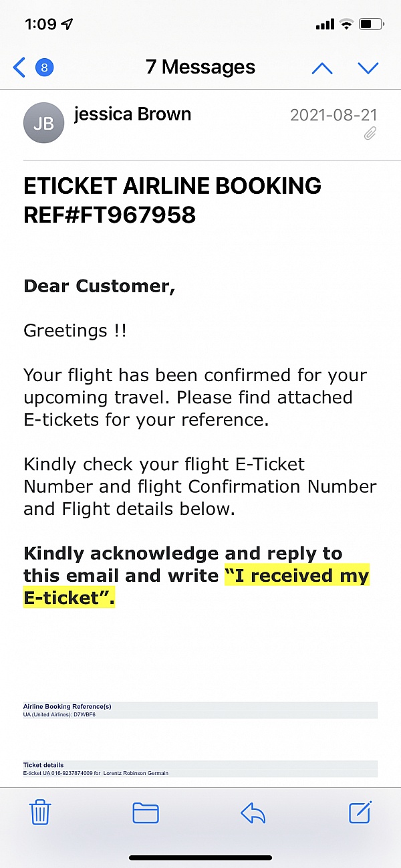Tap the battery indicator in status bar
Viewport: 401px width, 868px height.
tap(371, 24)
